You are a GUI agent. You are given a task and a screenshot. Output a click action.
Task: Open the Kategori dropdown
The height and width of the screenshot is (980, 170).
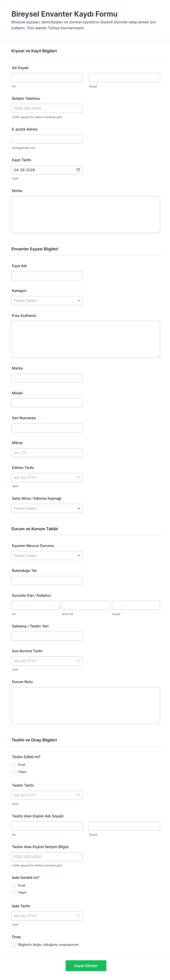(x=47, y=300)
